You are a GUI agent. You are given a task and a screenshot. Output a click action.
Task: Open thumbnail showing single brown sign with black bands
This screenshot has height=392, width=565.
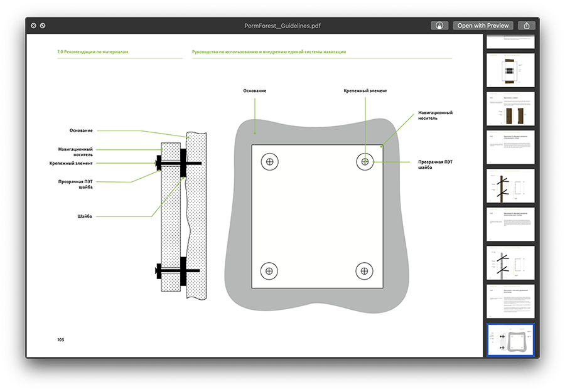point(510,70)
